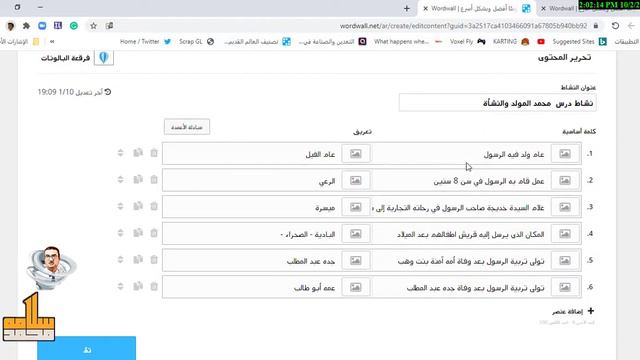Close the active Wordwall tab

pos(425,8)
